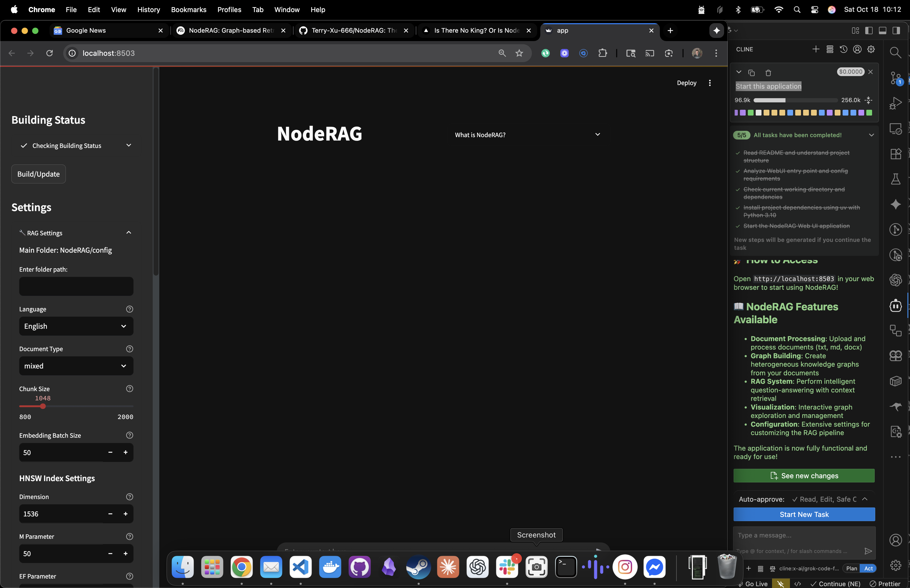
Task: Open the Bookmarks menu
Action: (x=188, y=9)
